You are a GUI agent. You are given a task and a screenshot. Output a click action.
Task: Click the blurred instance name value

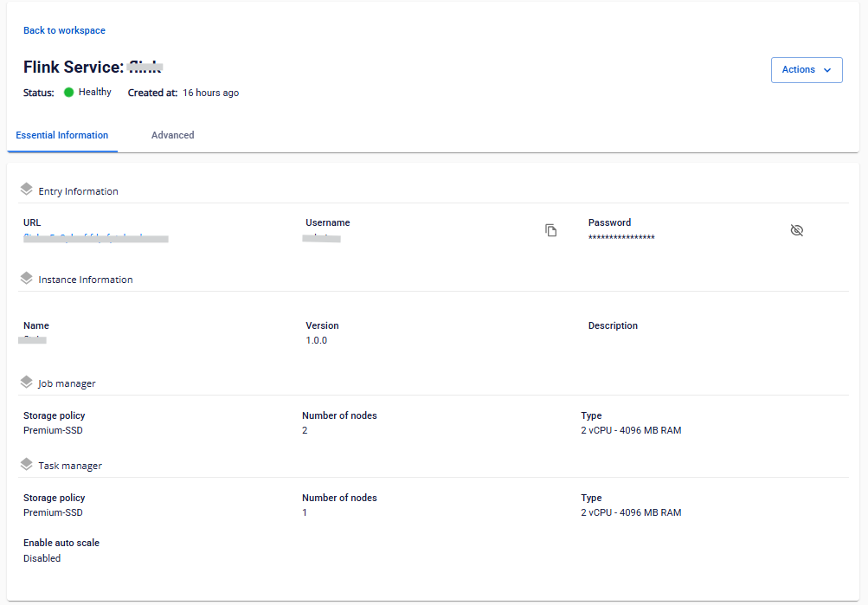[x=32, y=339]
